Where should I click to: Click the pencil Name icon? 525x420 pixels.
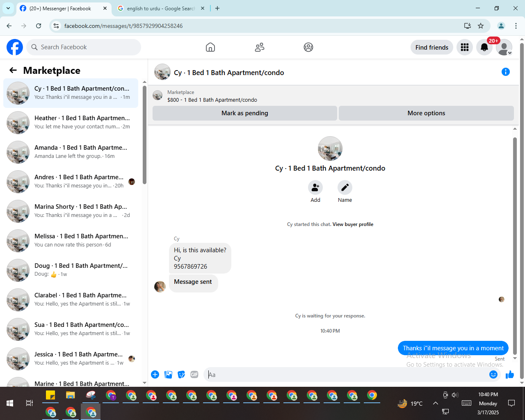(x=345, y=187)
